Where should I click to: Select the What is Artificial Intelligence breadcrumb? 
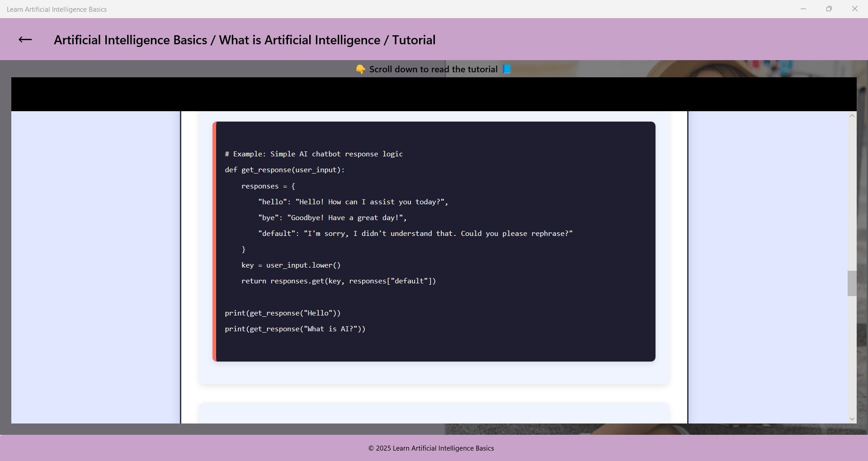301,40
